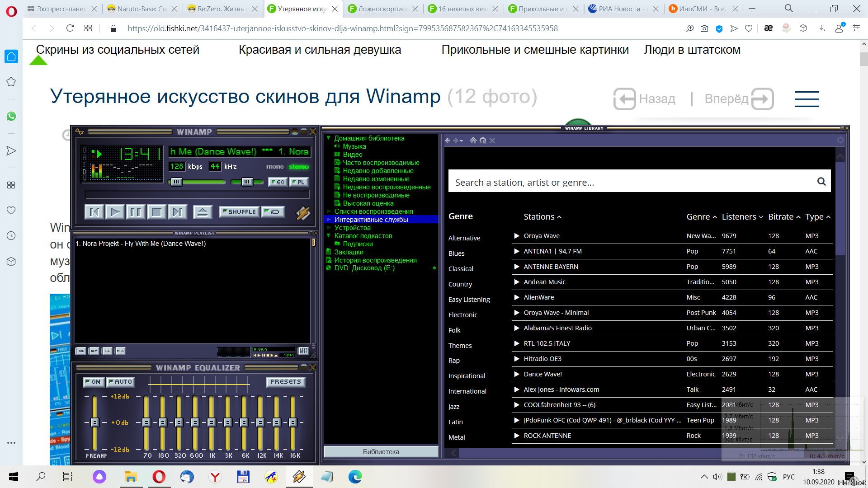Screen dimensions: 868x488
Task: Click library browser home icon
Action: tap(473, 141)
